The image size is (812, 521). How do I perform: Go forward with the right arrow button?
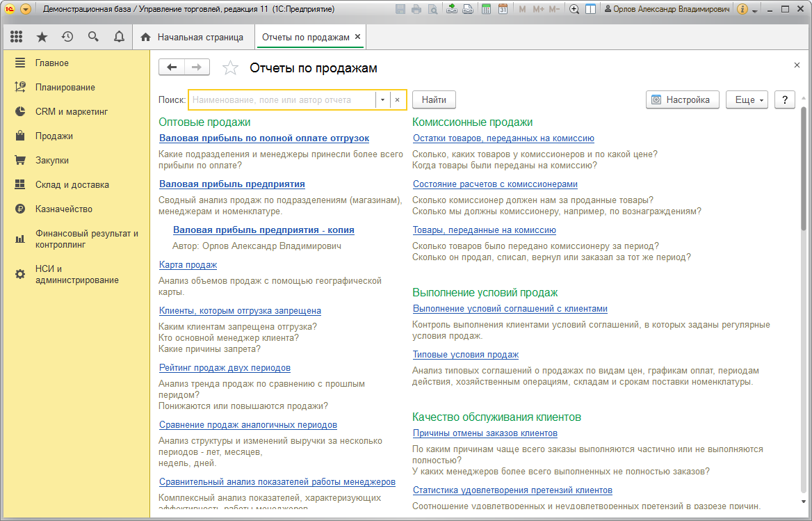coord(197,67)
